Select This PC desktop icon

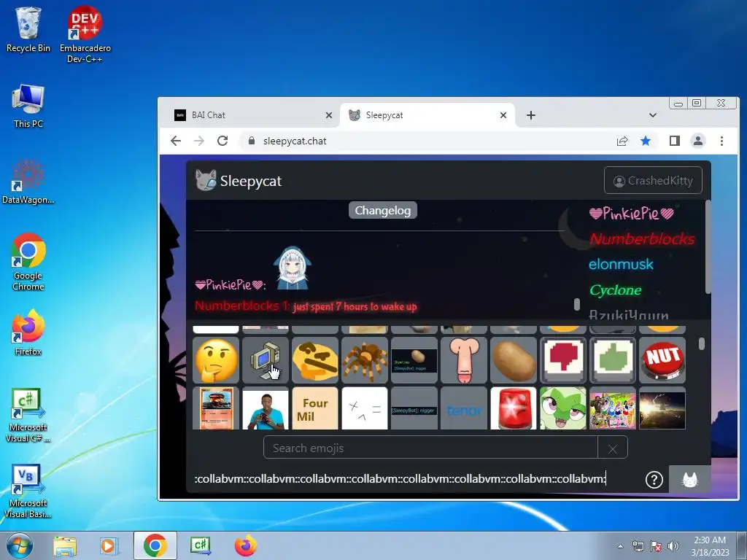pyautogui.click(x=28, y=106)
